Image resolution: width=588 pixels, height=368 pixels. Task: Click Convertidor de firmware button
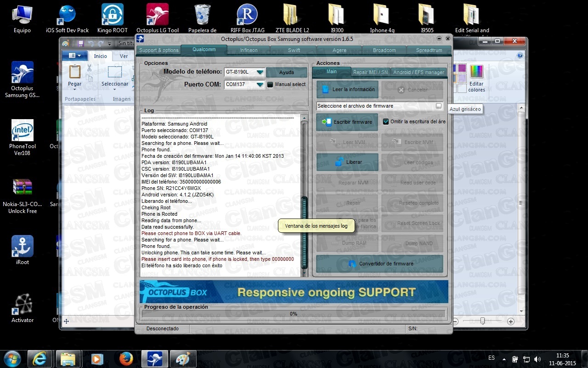[x=380, y=264]
